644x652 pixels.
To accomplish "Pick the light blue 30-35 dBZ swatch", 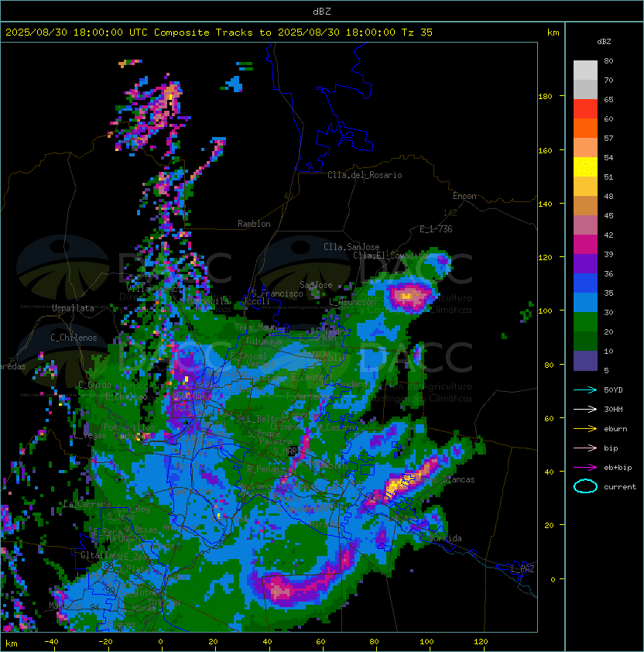I will (585, 302).
